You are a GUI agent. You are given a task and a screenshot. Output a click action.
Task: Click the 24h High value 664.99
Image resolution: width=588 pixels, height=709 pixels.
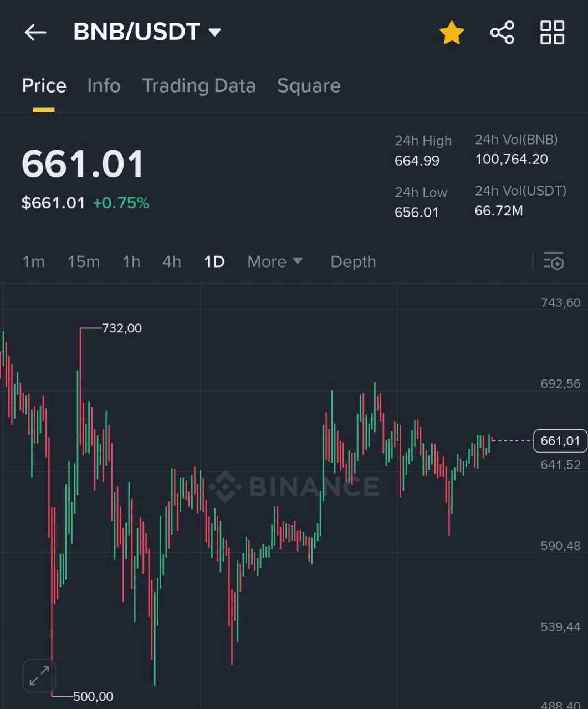[417, 161]
